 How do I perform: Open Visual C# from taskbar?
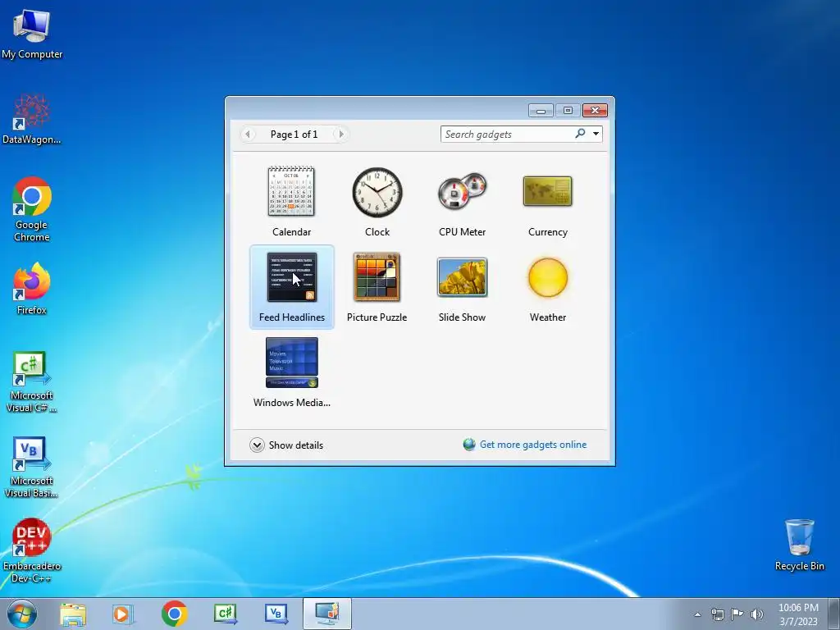click(x=225, y=614)
